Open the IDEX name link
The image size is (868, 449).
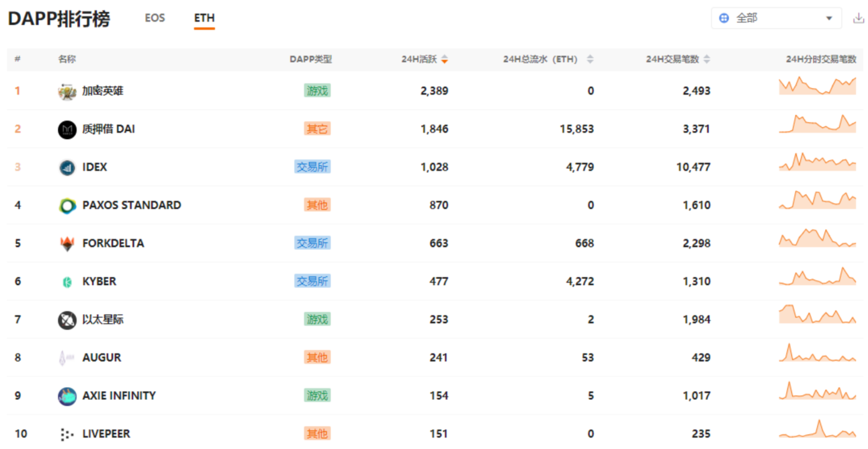95,167
